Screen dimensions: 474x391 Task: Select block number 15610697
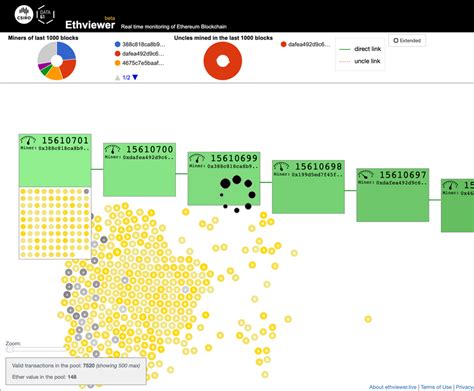403,175
